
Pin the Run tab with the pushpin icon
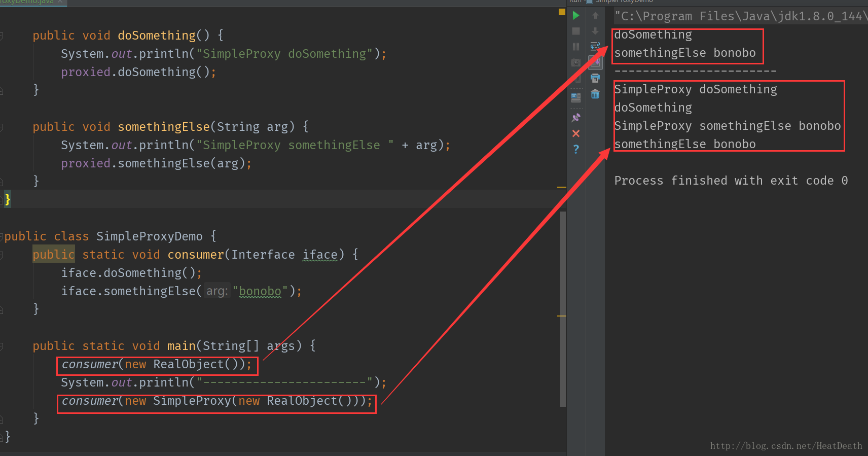tap(576, 118)
